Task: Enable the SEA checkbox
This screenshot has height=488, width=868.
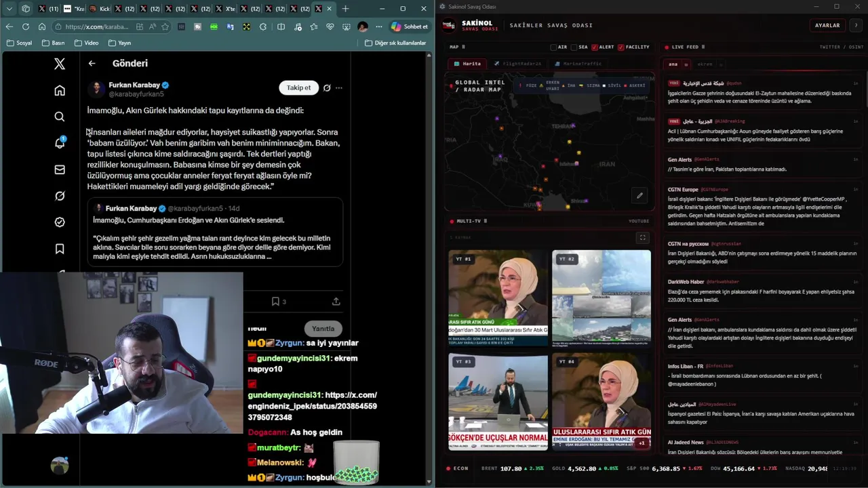Action: 574,47
